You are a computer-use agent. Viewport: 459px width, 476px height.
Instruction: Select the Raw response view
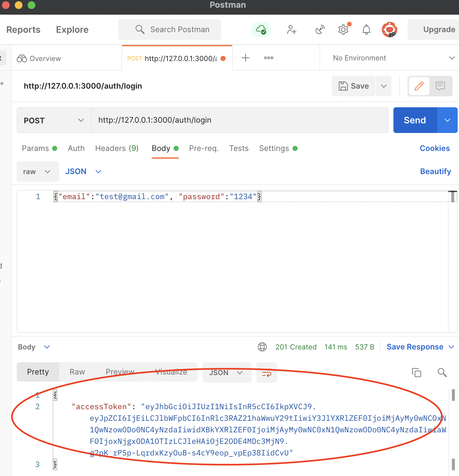(77, 372)
